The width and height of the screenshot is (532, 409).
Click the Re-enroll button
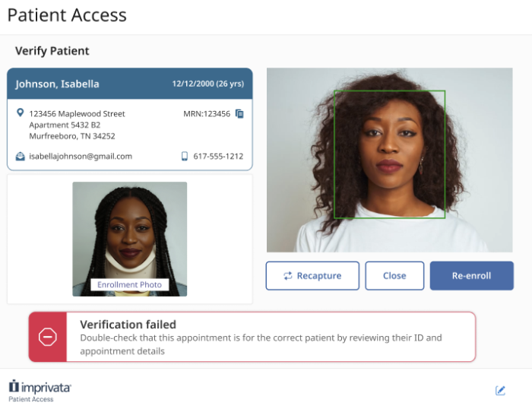471,276
